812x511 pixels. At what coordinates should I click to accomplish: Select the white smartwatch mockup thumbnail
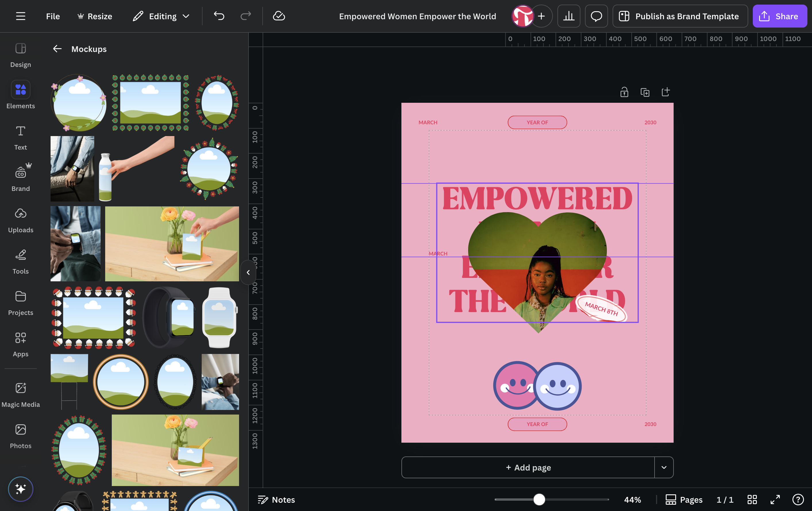click(220, 317)
